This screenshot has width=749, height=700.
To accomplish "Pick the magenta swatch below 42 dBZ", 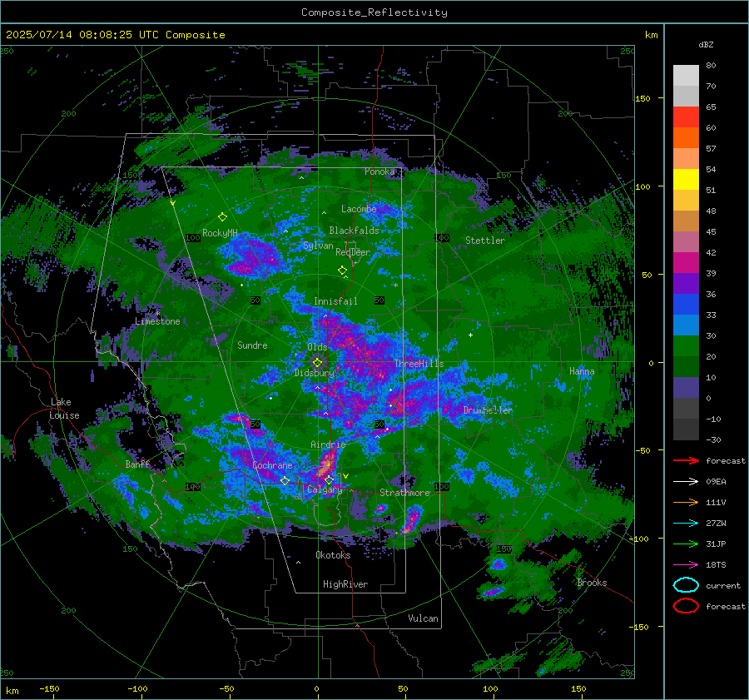I will click(x=686, y=263).
